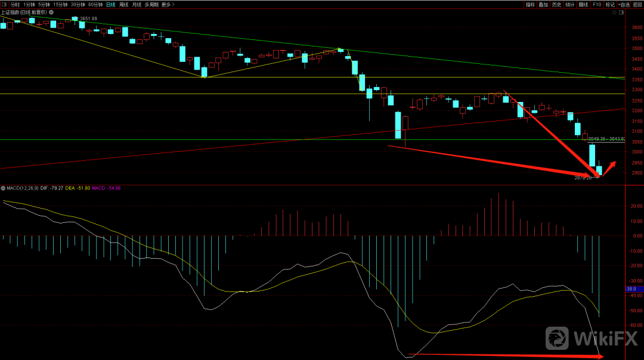Switch to 月线 monthly chart
644x360 pixels.
point(137,4)
